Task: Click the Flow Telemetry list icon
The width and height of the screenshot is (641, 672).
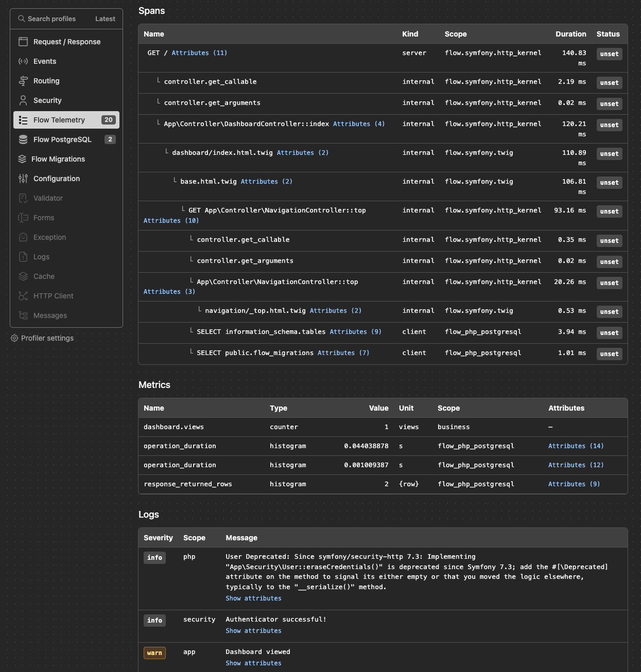Action: 23,120
